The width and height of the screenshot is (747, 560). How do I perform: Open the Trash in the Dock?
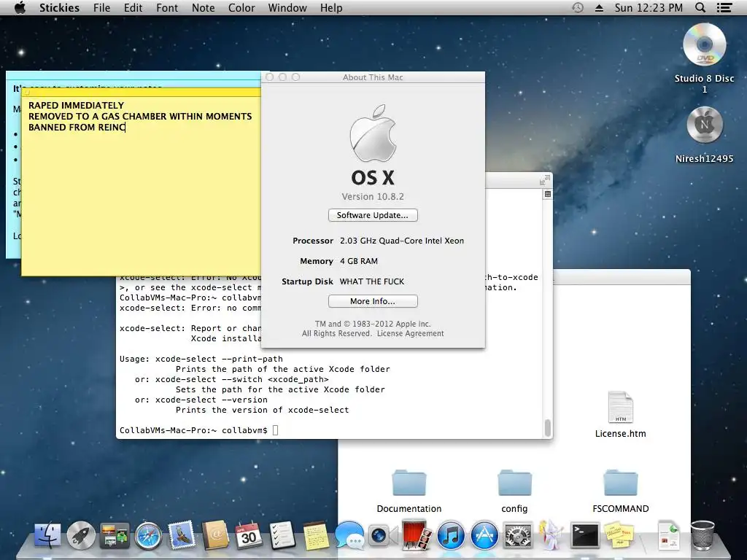pos(703,535)
